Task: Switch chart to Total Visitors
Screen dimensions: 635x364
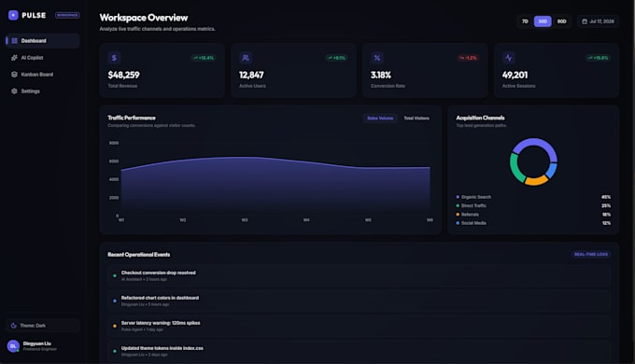Action: point(416,119)
